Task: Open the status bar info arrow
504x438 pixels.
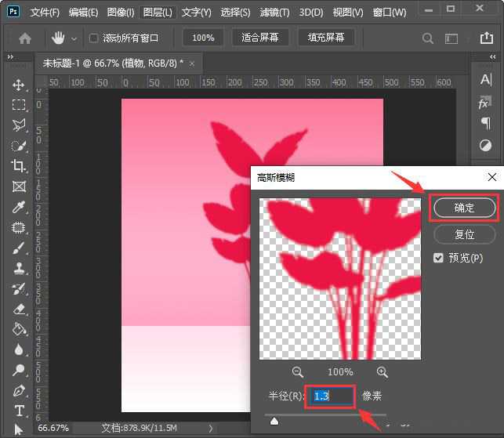Action: pos(210,429)
